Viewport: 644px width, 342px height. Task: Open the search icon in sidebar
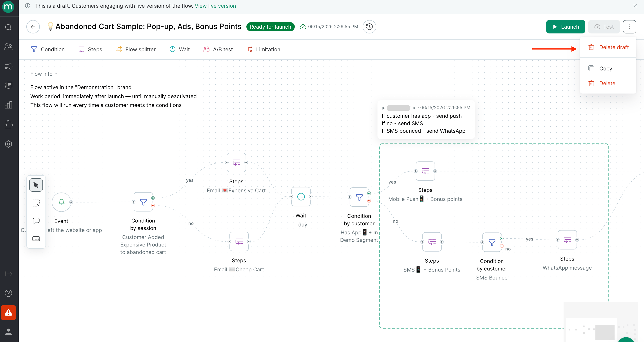[9, 27]
